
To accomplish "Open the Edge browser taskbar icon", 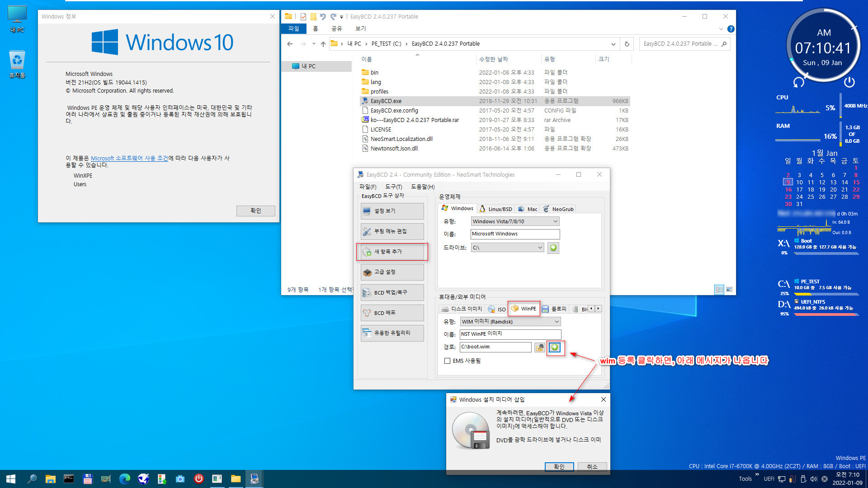I will tap(124, 479).
